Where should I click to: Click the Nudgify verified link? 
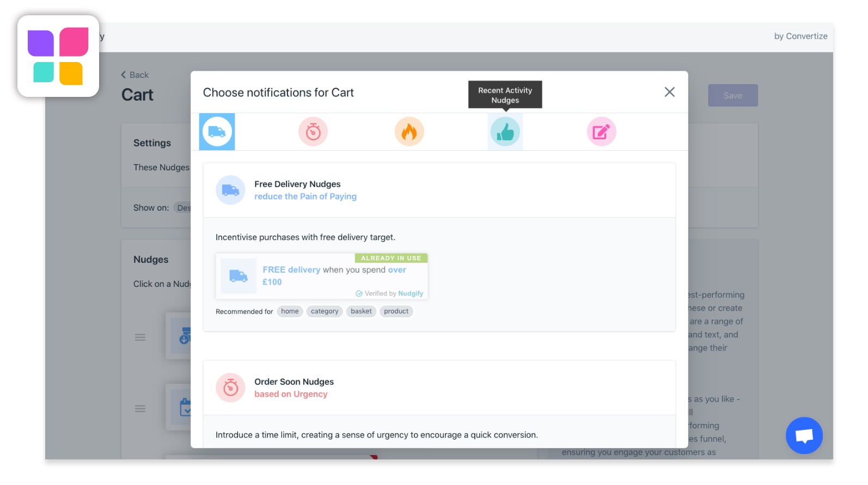(x=411, y=293)
